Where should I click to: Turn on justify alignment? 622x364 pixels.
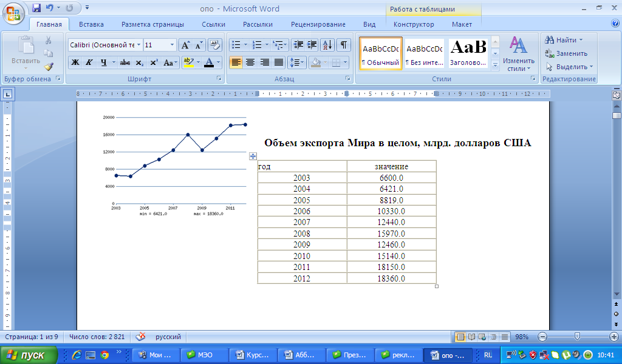point(279,62)
